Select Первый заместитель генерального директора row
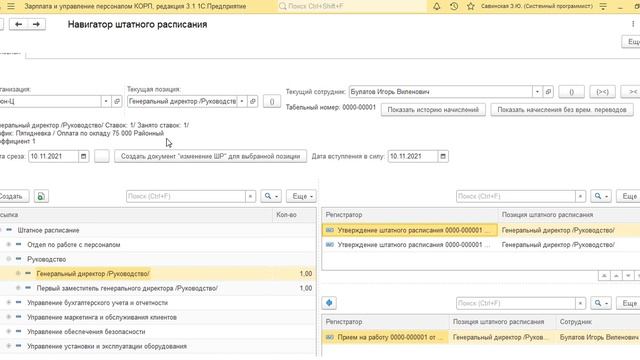The image size is (640, 360). [x=158, y=288]
